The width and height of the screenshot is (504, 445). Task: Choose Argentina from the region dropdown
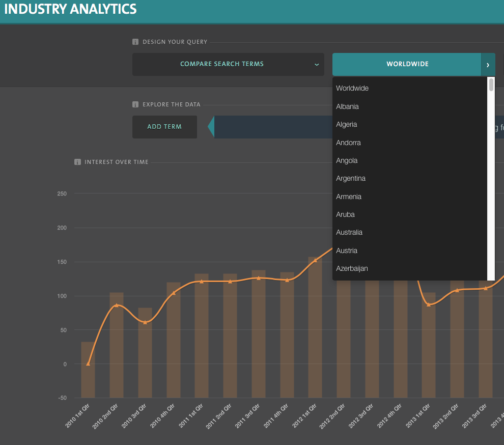tap(351, 178)
